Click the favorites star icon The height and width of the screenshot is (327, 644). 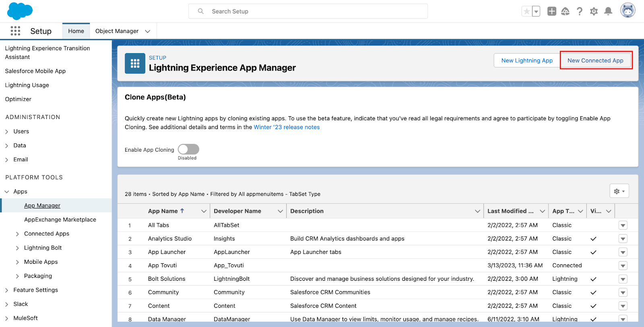[x=526, y=11]
